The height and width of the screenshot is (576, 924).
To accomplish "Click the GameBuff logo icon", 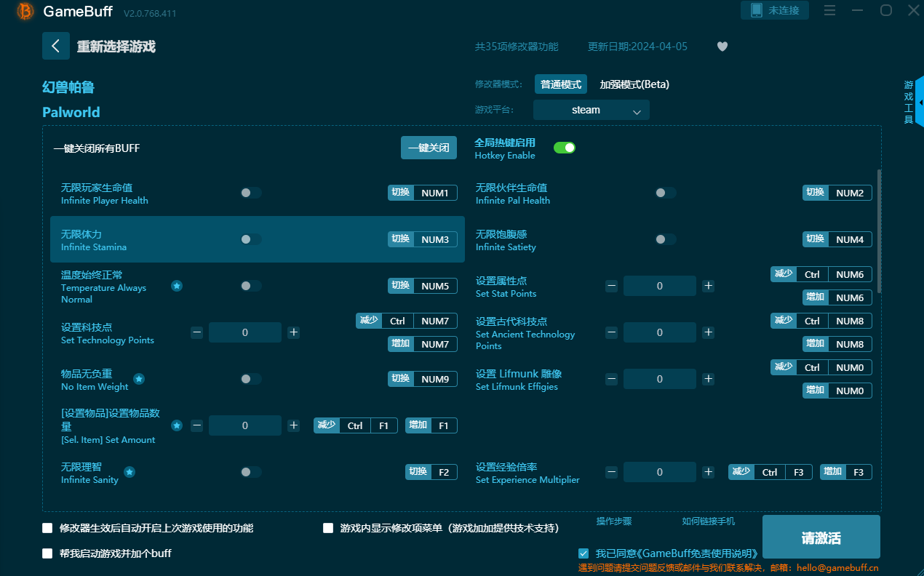I will point(25,11).
